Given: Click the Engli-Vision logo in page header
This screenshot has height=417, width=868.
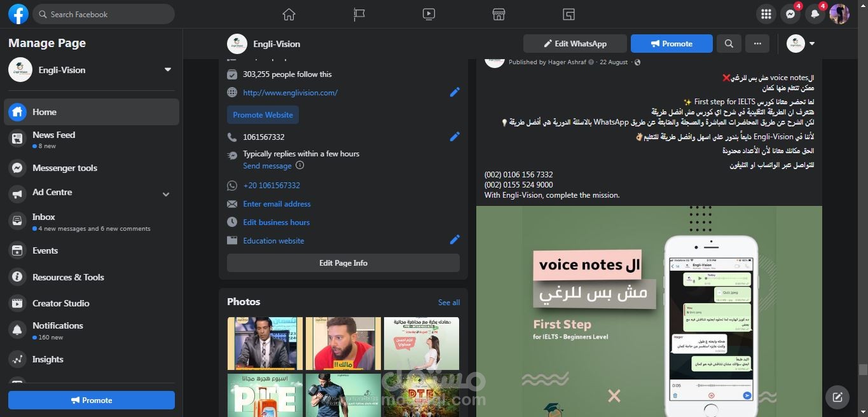Looking at the screenshot, I should coord(237,44).
